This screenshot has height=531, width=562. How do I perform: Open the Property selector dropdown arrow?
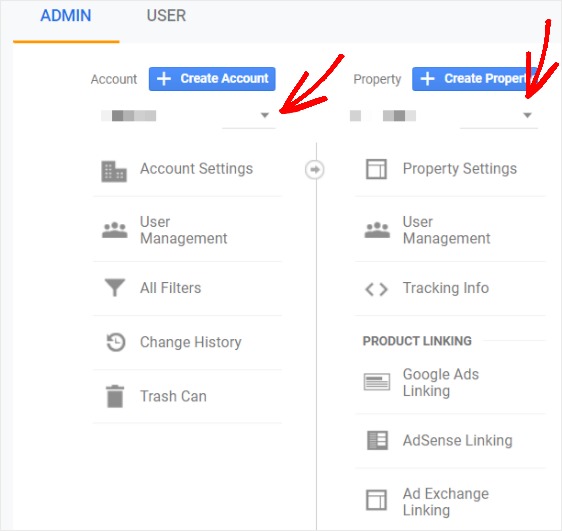coord(527,115)
